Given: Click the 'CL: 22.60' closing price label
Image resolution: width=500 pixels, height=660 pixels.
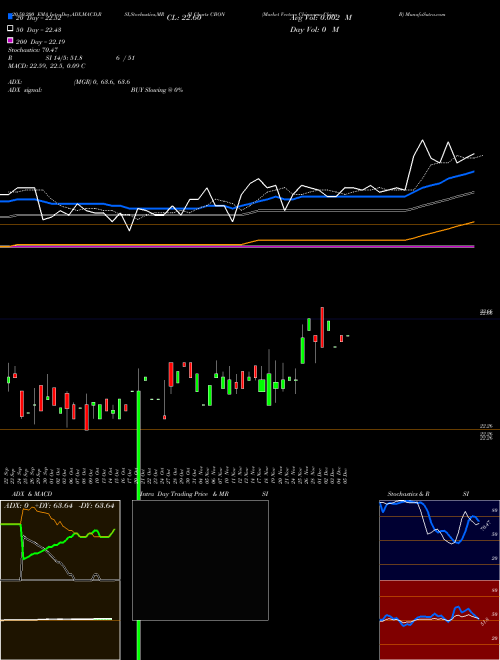Looking at the screenshot, I should point(184,18).
